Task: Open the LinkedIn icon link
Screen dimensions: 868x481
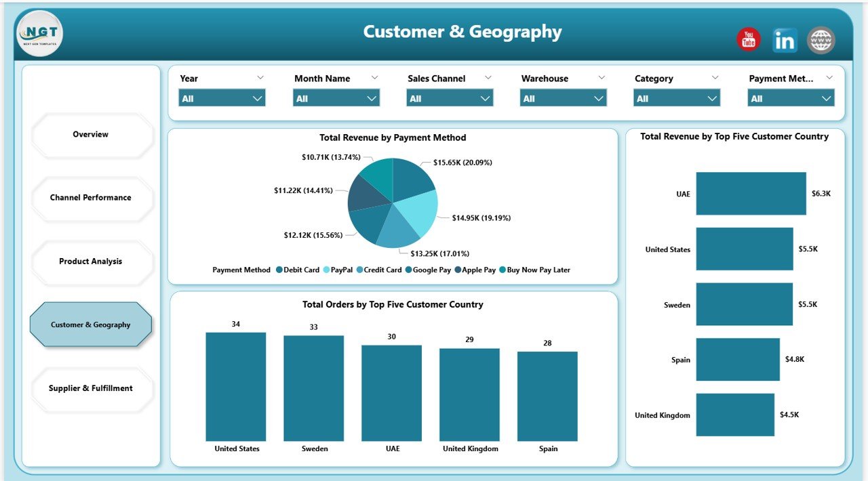Action: (785, 41)
